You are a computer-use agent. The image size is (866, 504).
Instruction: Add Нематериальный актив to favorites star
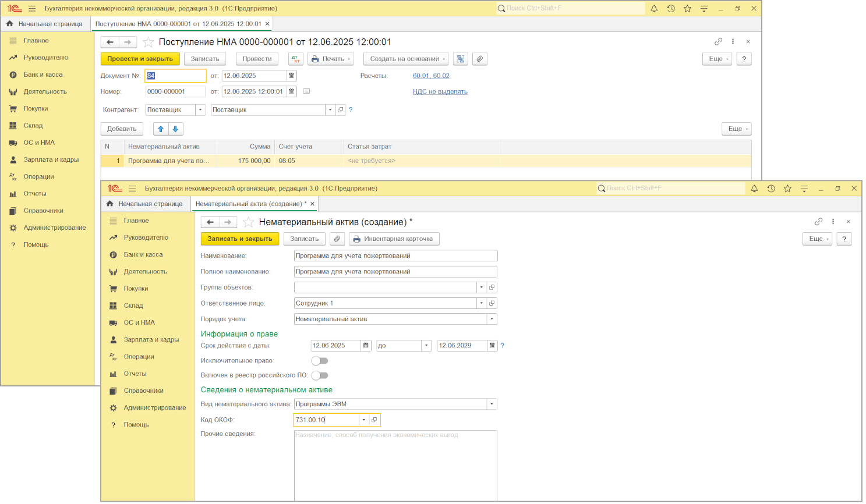tap(249, 222)
